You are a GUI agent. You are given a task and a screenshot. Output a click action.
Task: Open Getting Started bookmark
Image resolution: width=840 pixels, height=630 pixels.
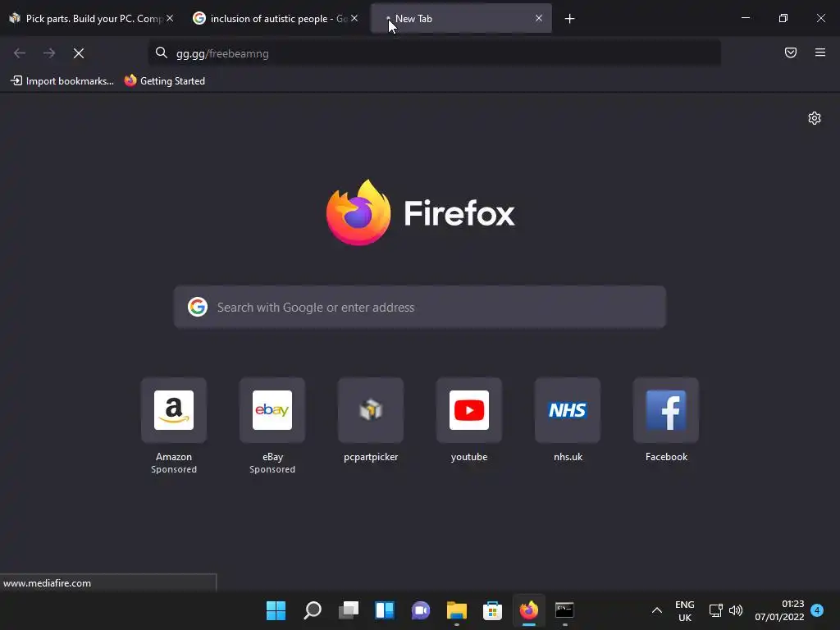pyautogui.click(x=165, y=81)
